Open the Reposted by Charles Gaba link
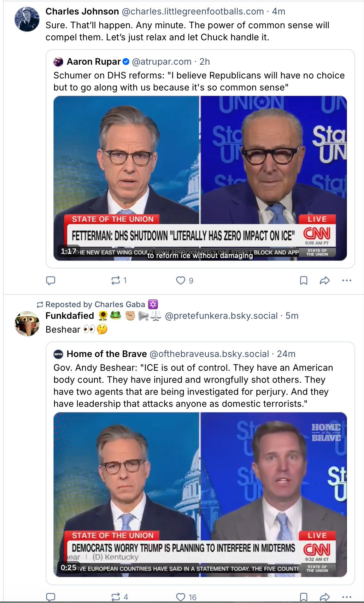Viewport: 364px width, 603px height. click(95, 304)
